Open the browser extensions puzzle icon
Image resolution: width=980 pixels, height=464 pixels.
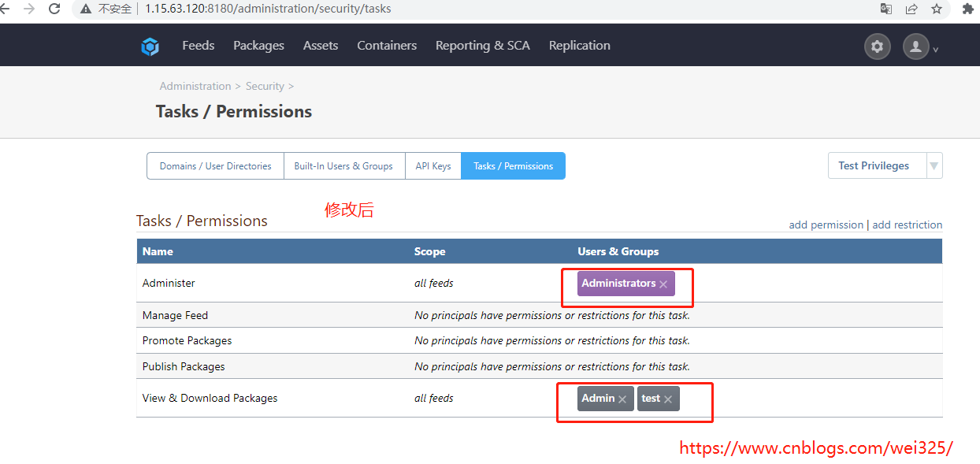(967, 9)
